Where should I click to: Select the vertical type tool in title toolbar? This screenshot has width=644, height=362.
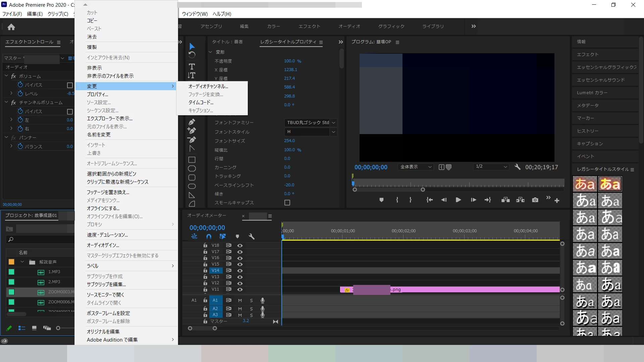192,75
